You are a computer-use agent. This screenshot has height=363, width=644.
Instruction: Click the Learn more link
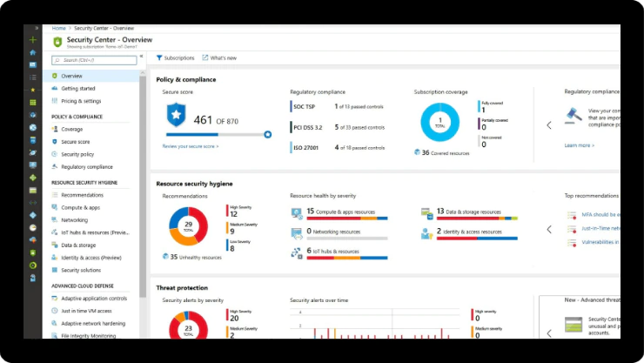click(579, 145)
